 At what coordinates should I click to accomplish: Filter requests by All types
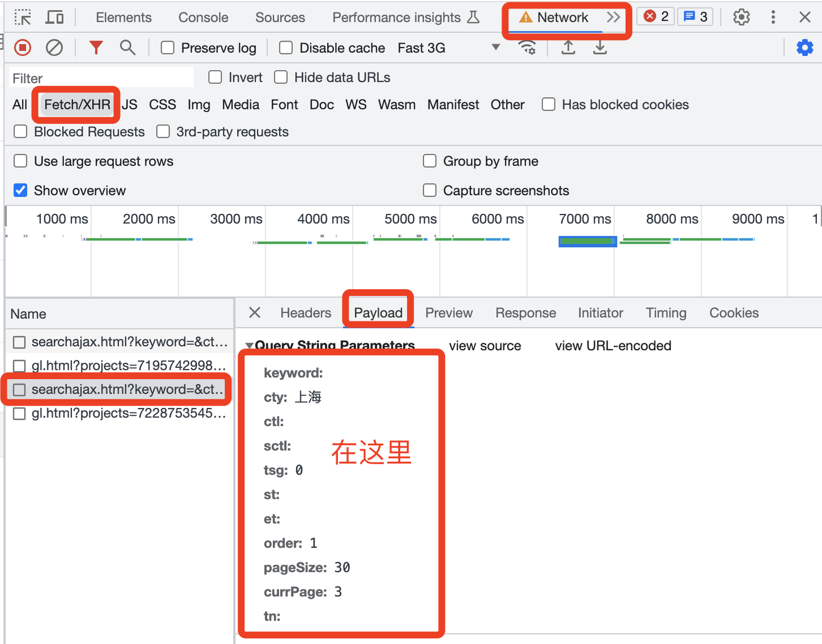tap(20, 104)
